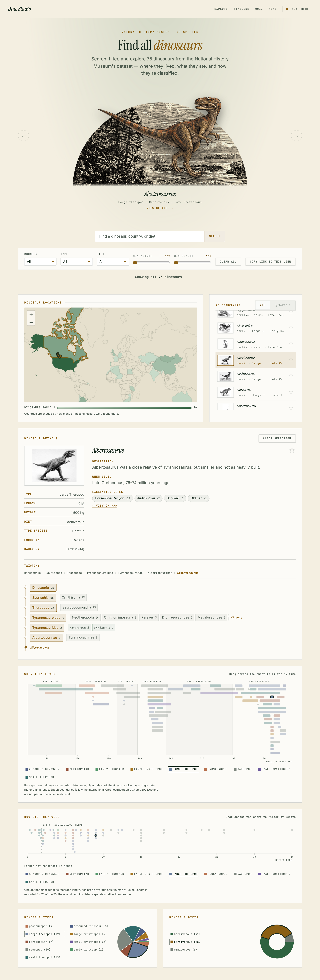Screen dimensions: 320x980
Task: Zoom out on the dinosaur locations map
Action: click(x=31, y=322)
